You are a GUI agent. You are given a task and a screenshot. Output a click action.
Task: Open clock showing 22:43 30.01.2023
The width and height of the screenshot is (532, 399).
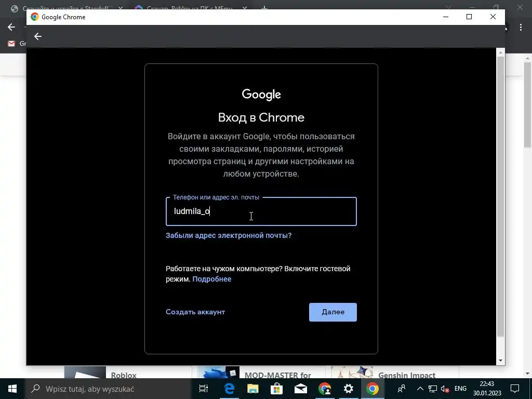click(x=487, y=389)
